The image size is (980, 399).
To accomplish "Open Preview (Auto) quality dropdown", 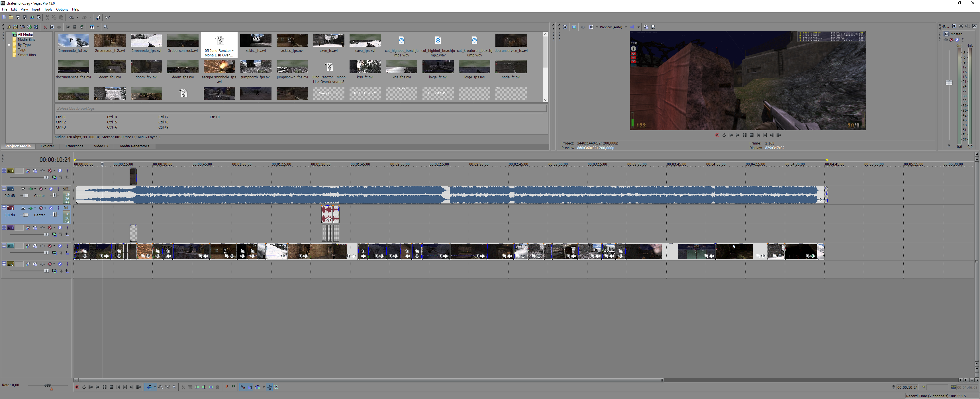I will click(626, 27).
